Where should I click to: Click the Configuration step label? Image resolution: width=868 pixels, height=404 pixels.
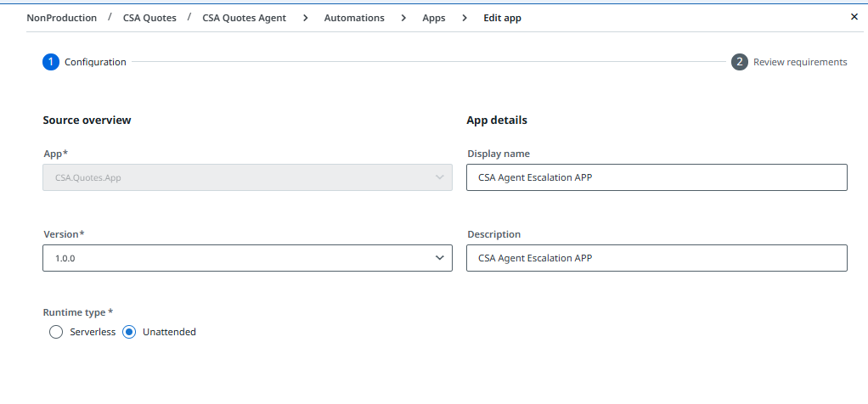95,62
